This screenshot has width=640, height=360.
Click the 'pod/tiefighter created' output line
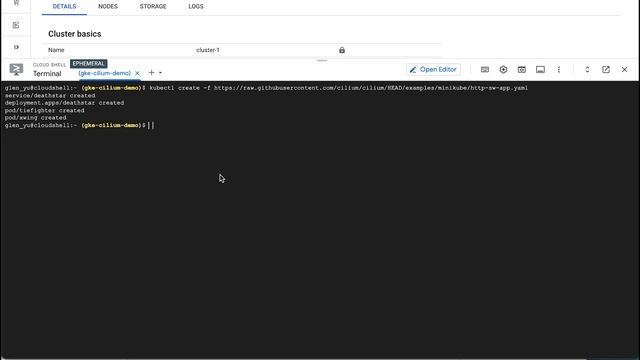[44, 111]
